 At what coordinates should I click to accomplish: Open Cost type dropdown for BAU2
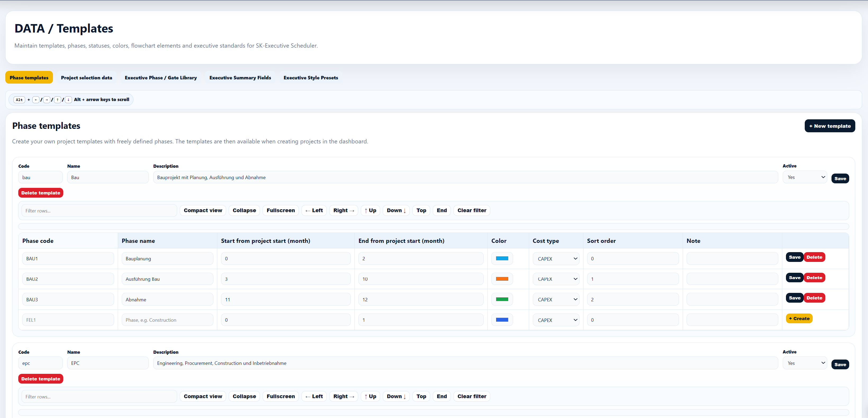(x=556, y=279)
